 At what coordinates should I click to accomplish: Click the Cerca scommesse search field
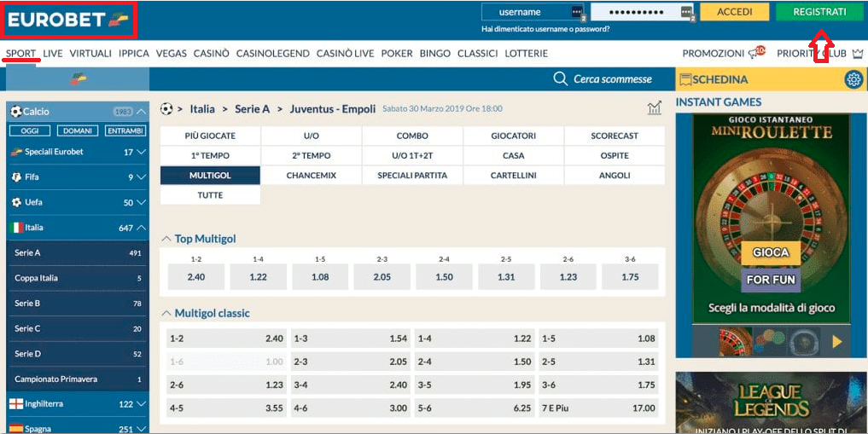[x=613, y=79]
